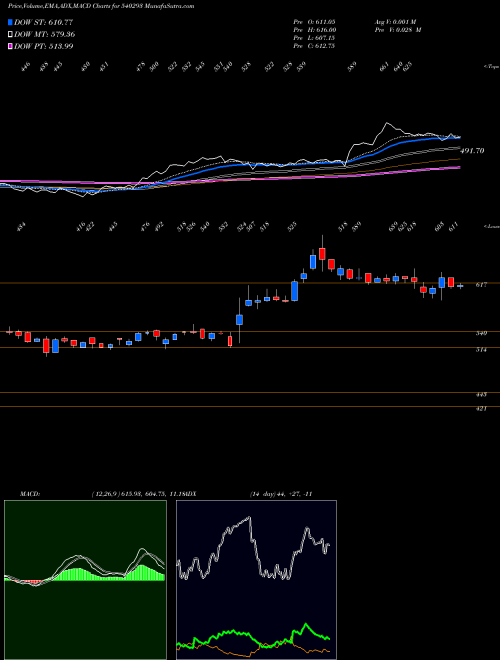Click the 540 price level label

pyautogui.click(x=481, y=333)
